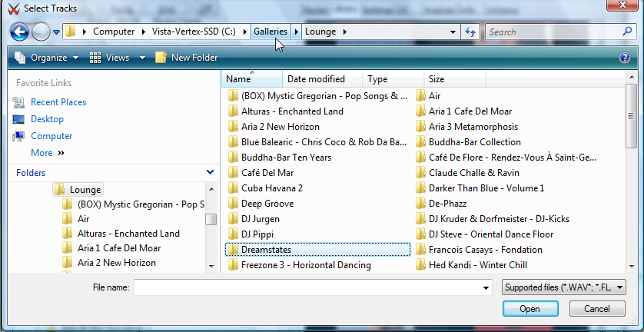Click into the Search box

(x=553, y=32)
